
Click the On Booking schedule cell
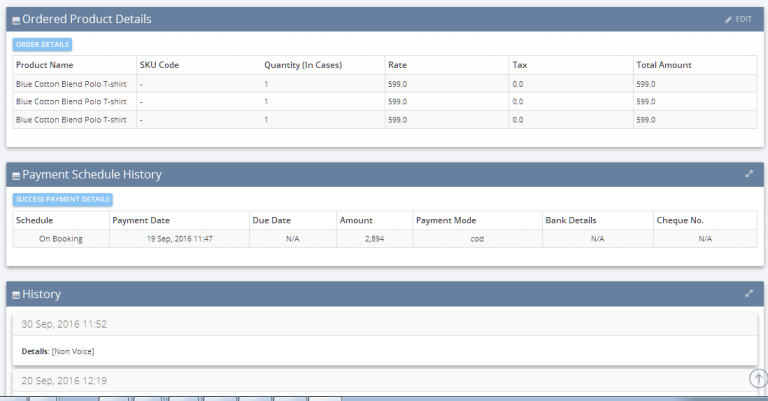click(61, 239)
